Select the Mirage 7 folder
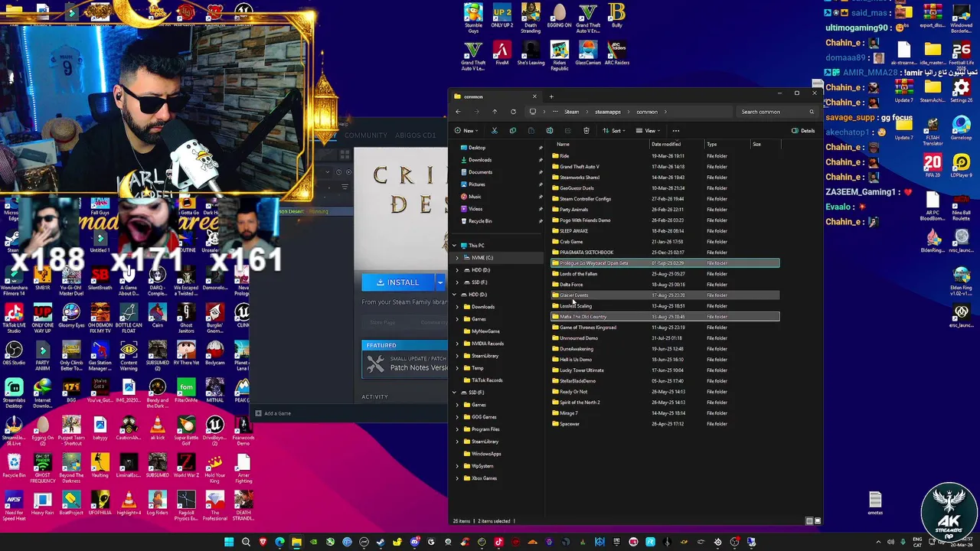 665,413
